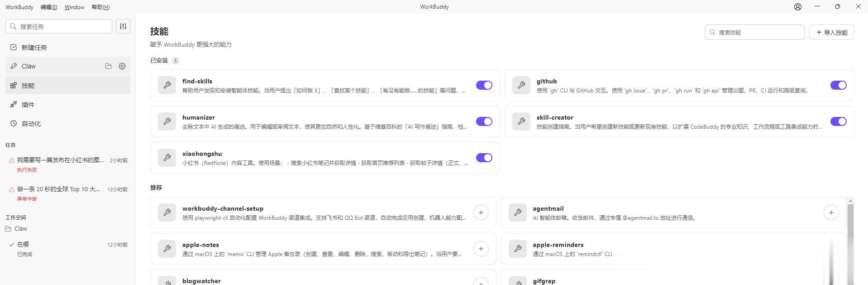Open find-skills skill name
Screen dimensions: 868x285
[197, 81]
